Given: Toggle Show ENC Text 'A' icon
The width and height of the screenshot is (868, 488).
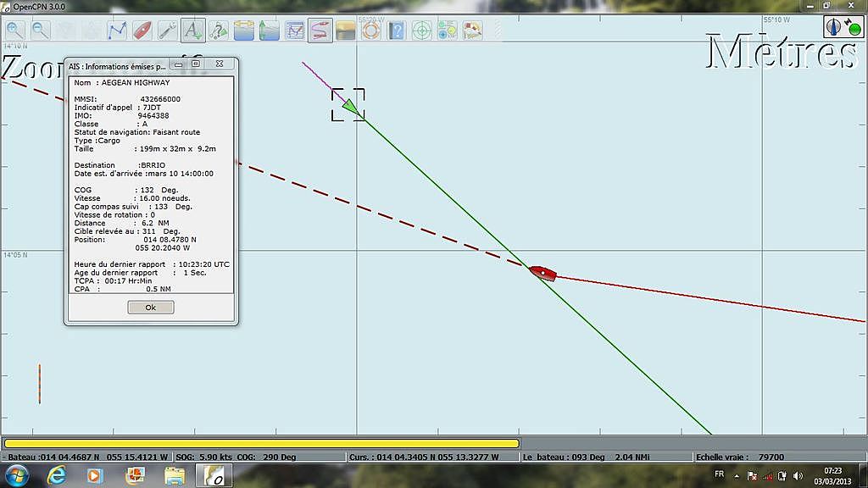Looking at the screenshot, I should click(x=193, y=30).
